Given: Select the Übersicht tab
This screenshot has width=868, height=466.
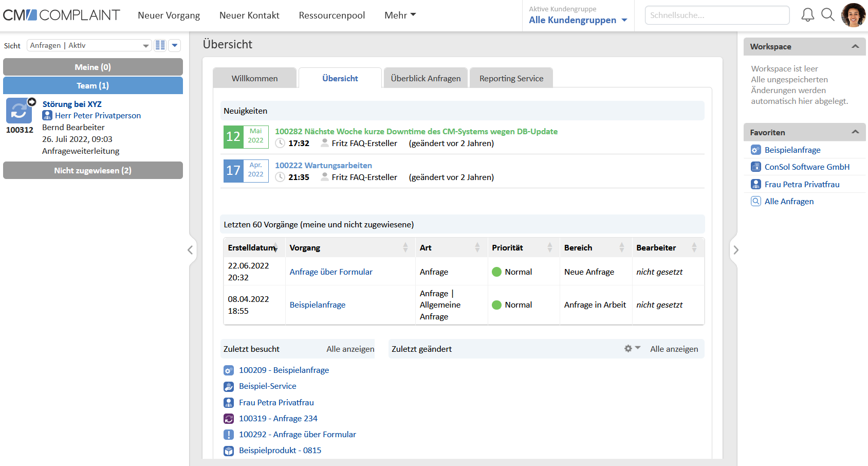Looking at the screenshot, I should 340,78.
